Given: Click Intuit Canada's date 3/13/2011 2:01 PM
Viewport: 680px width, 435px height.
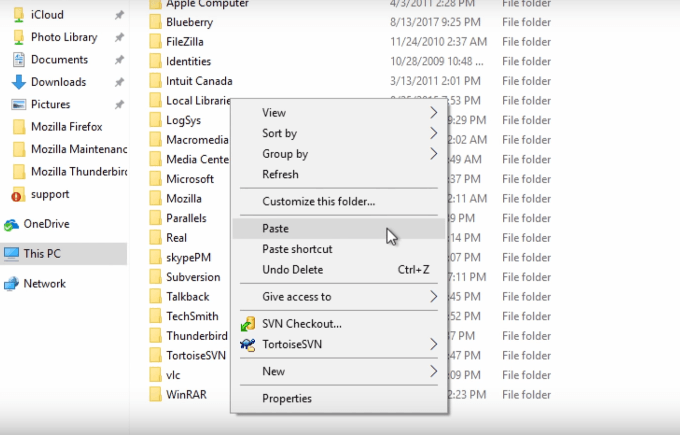Looking at the screenshot, I should [435, 81].
